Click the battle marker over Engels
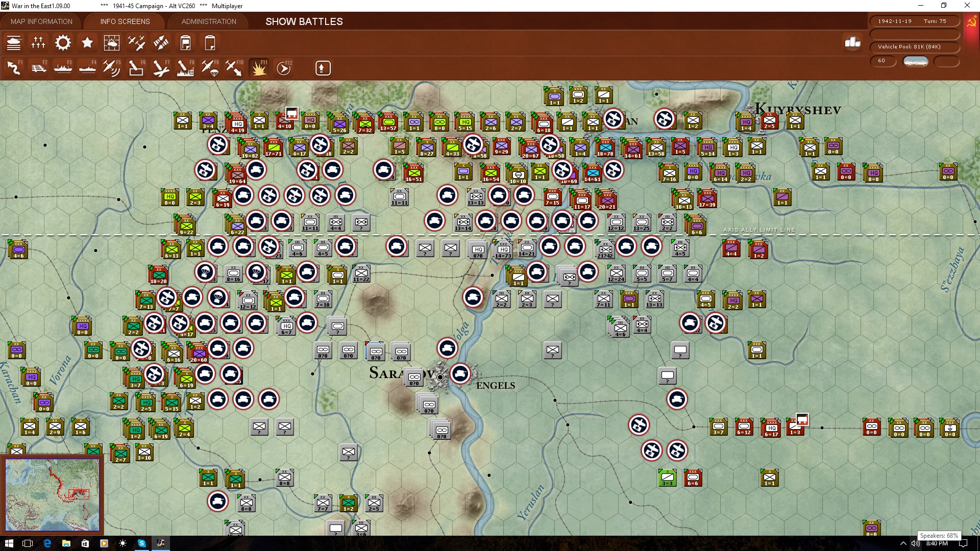980x551 pixels. pos(460,374)
